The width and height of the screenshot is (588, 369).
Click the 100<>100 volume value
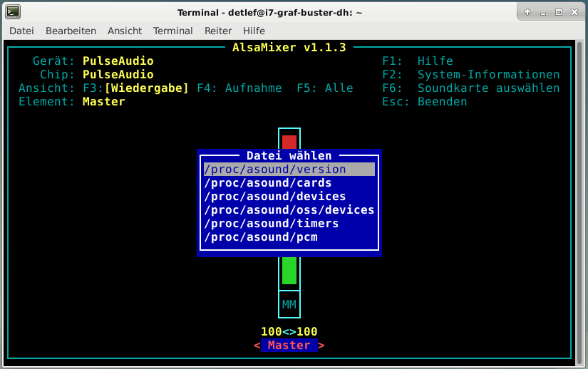[289, 331]
